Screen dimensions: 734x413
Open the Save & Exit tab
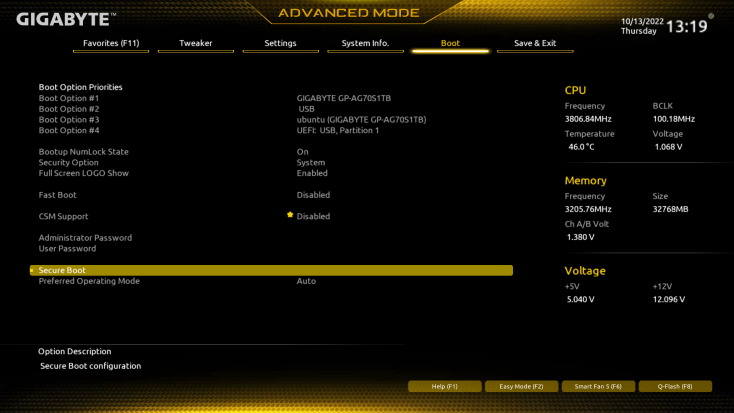[x=535, y=44]
